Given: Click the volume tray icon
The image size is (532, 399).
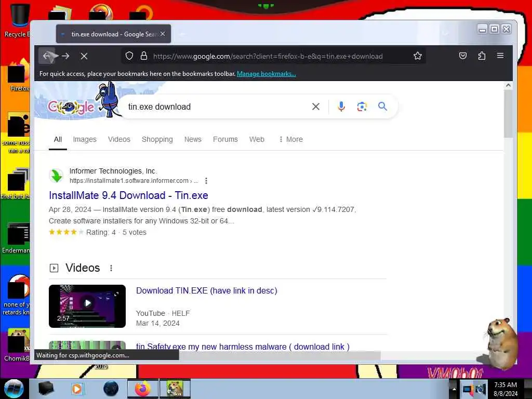Looking at the screenshot, I should 481,389.
